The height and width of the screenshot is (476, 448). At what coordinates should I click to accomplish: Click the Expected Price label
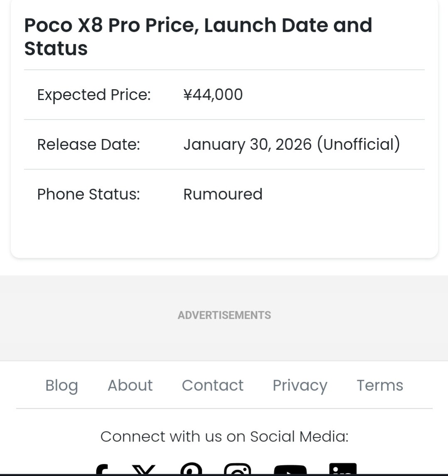coord(94,95)
